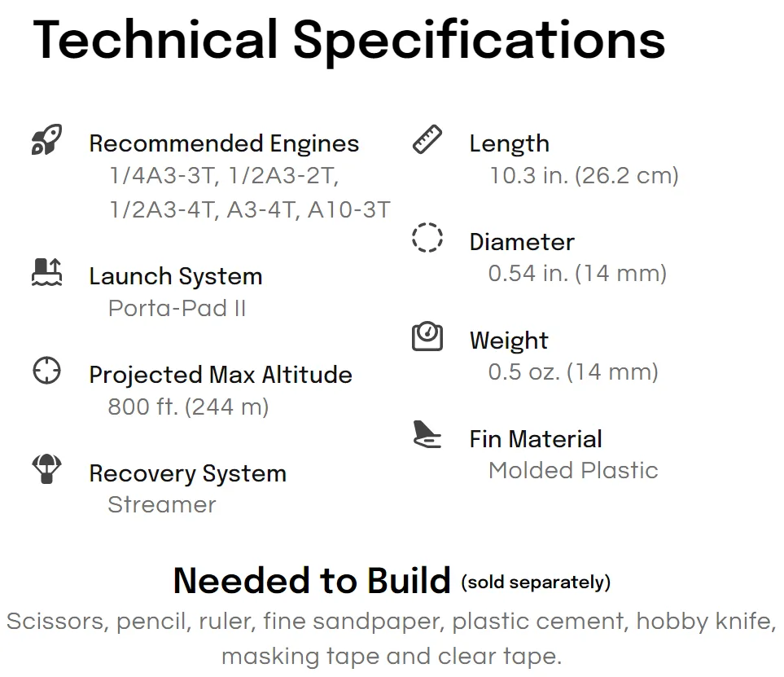Click the crosshair icon for Projected Max Altitude
784x677 pixels.
coord(46,371)
